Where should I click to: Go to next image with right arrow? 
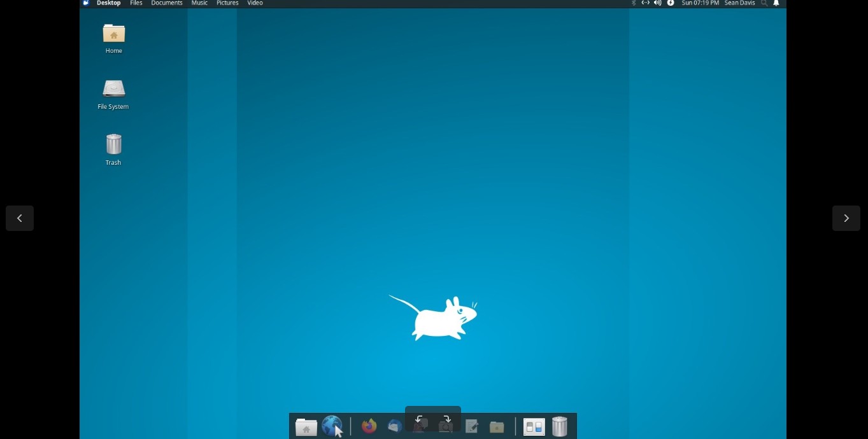coord(846,218)
